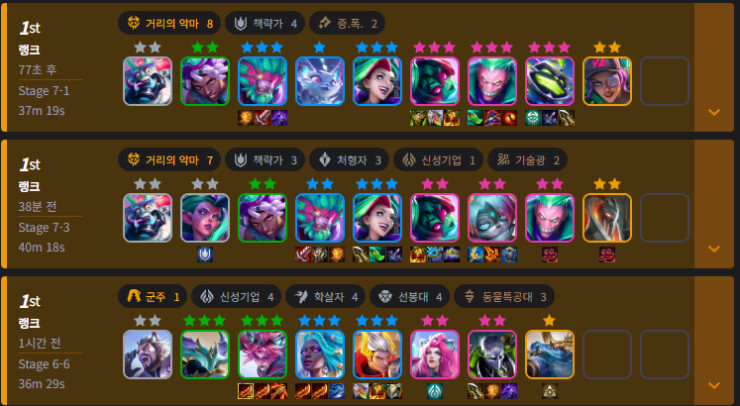Click the pink-haired two-star champion in Stage 6-6 match
This screenshot has height=406, width=740.
tap(435, 355)
